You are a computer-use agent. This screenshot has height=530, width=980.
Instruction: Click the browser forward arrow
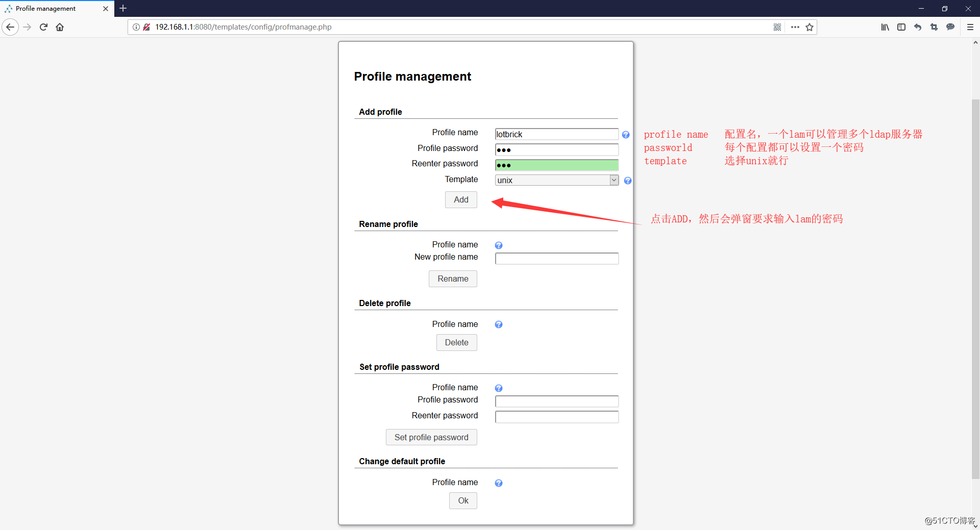pos(28,27)
